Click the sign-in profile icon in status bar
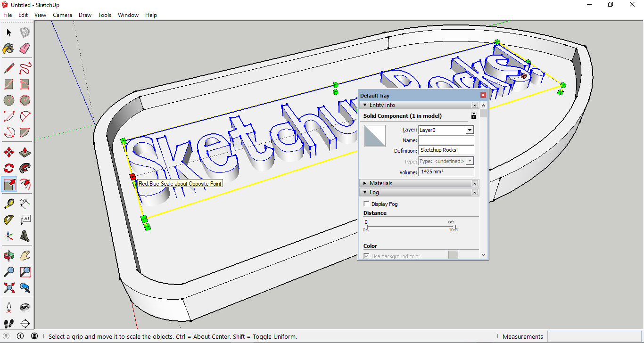 [x=34, y=336]
